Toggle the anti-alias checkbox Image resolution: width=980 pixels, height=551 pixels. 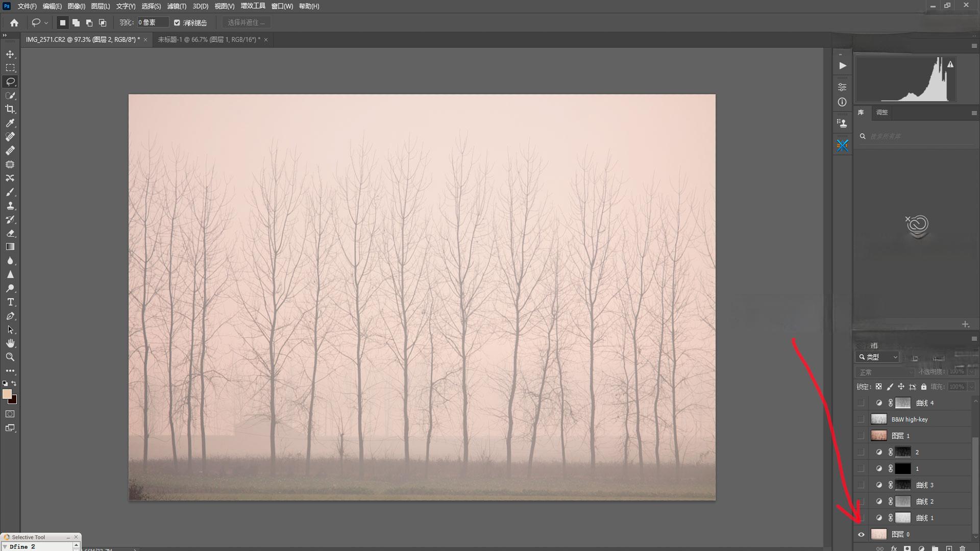(177, 22)
